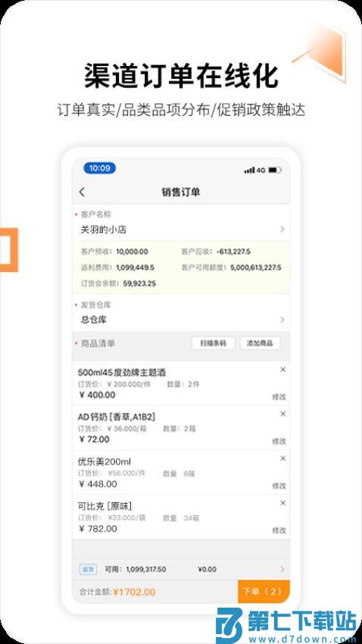The image size is (362, 644).
Task: Click the amount ¥ 448.00
Action: [98, 484]
